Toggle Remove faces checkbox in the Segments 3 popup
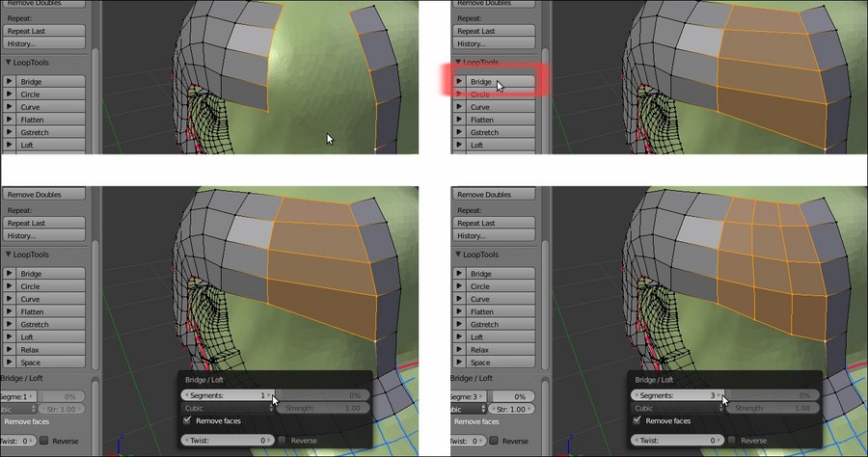 [637, 421]
